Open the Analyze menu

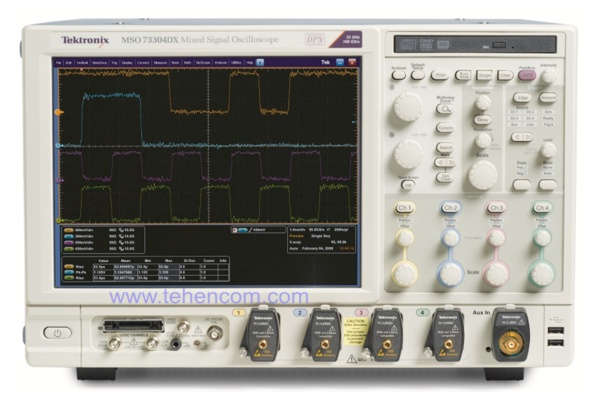(x=220, y=62)
